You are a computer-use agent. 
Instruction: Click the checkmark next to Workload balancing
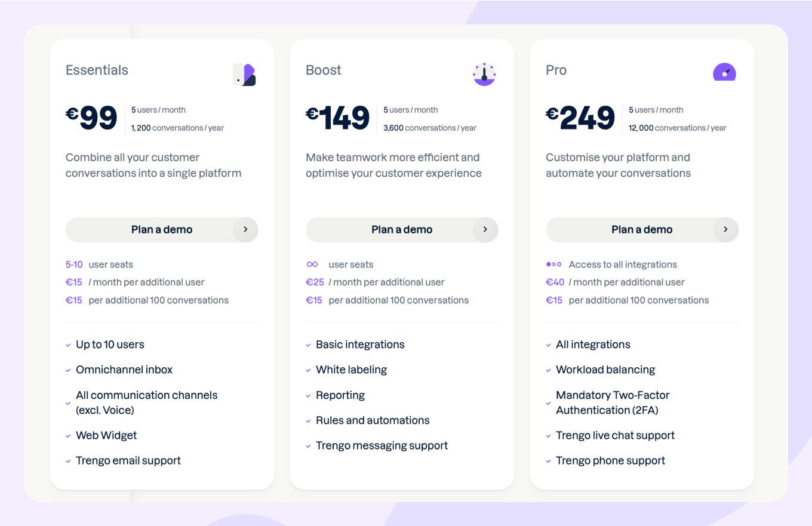point(549,370)
